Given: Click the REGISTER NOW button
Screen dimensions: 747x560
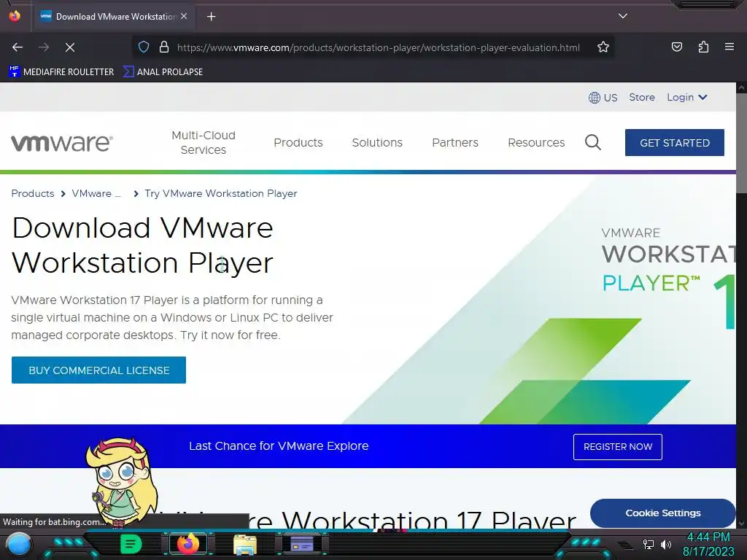Looking at the screenshot, I should (617, 447).
